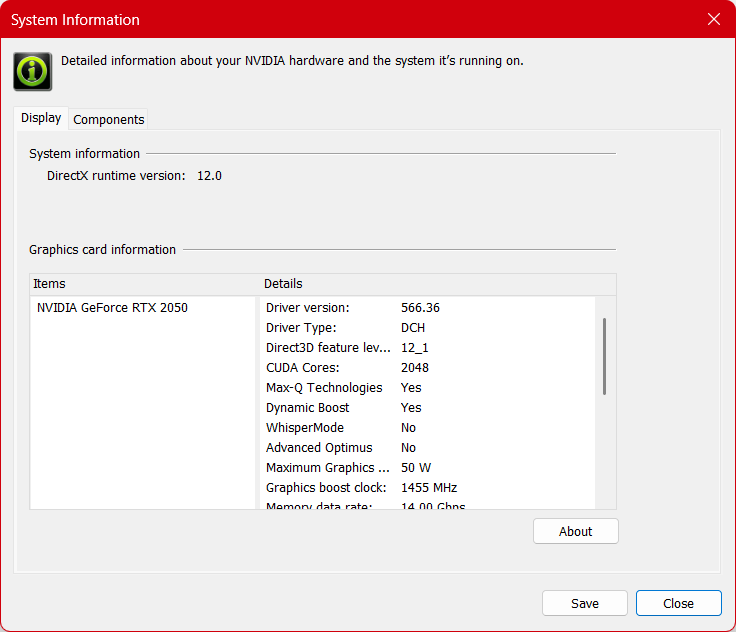This screenshot has height=632, width=736.
Task: Click the About button
Action: click(x=575, y=531)
